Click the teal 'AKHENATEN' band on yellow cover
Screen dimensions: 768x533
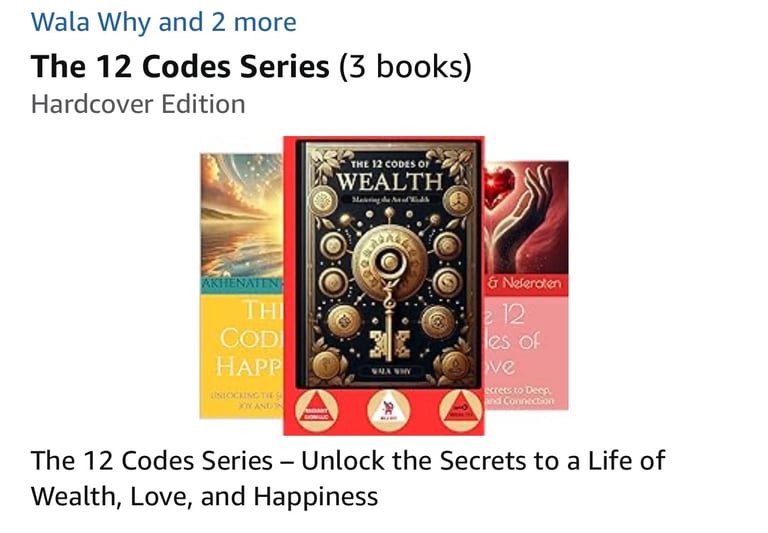pyautogui.click(x=241, y=285)
